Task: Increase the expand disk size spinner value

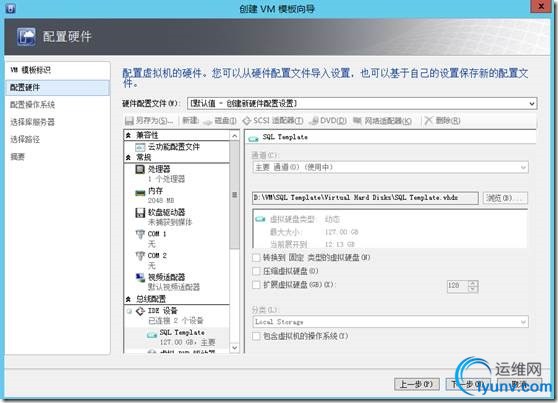Action: [x=473, y=283]
